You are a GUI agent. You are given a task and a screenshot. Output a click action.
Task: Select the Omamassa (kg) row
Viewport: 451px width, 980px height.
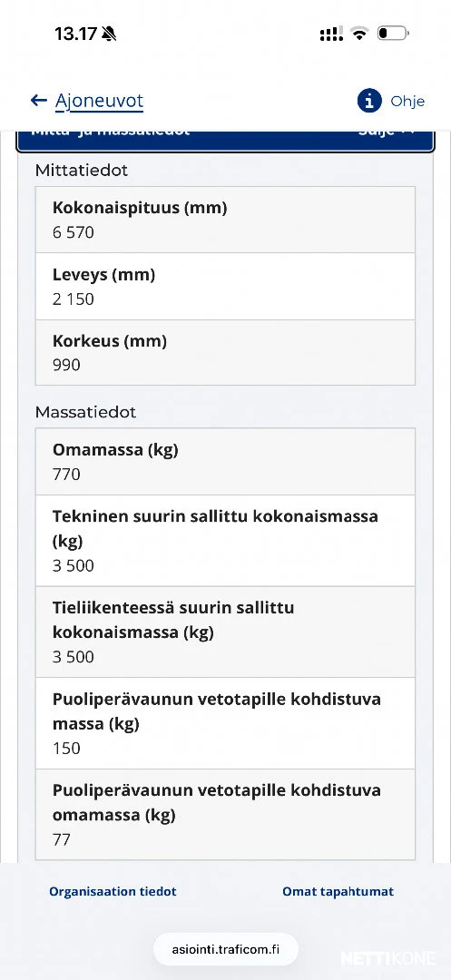(225, 462)
